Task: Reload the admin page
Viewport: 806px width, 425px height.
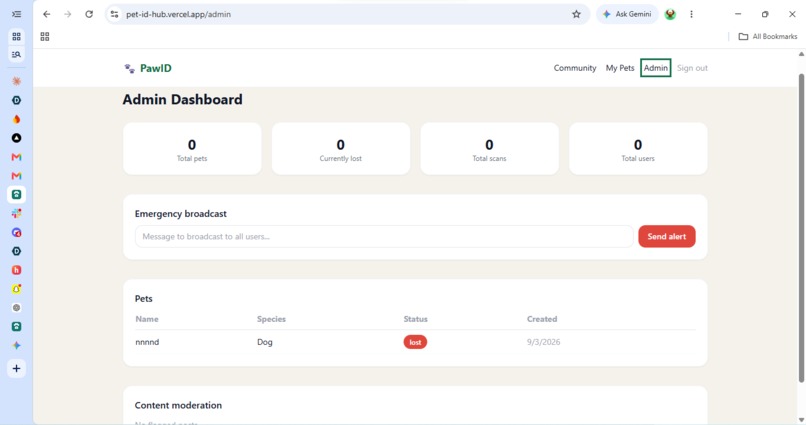Action: (x=89, y=14)
